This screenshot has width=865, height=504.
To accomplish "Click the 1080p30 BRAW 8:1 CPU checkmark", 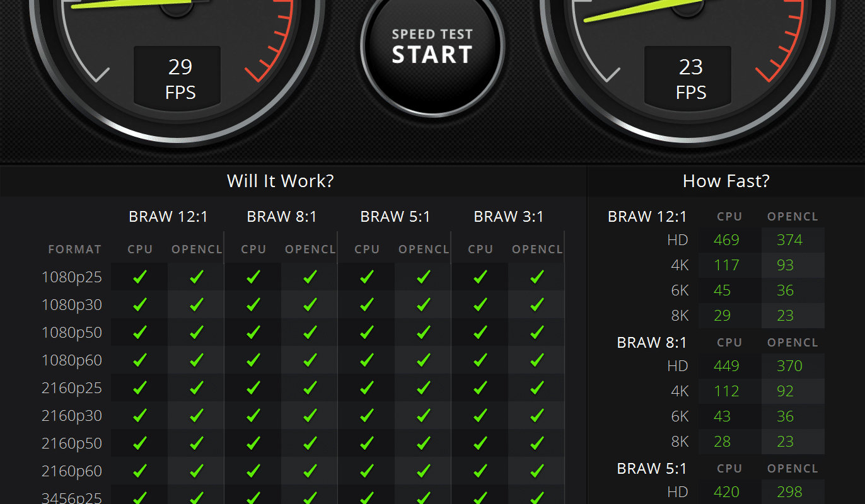I will point(253,304).
